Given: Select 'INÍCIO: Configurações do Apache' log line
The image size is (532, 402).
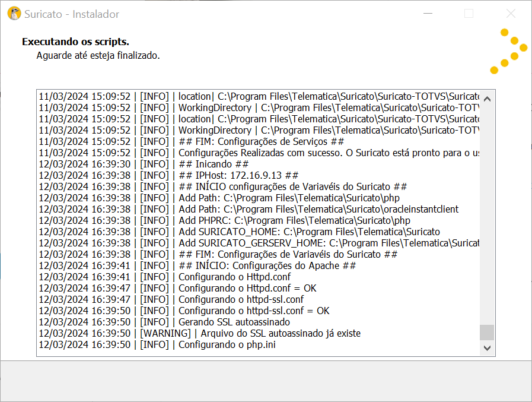Looking at the screenshot, I should pyautogui.click(x=197, y=265).
